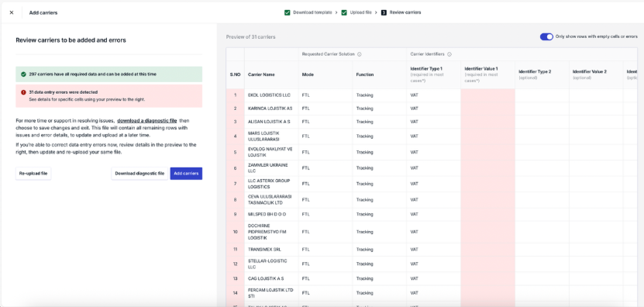
Task: Select MILSPED BH D O O cell
Action: [271, 215]
